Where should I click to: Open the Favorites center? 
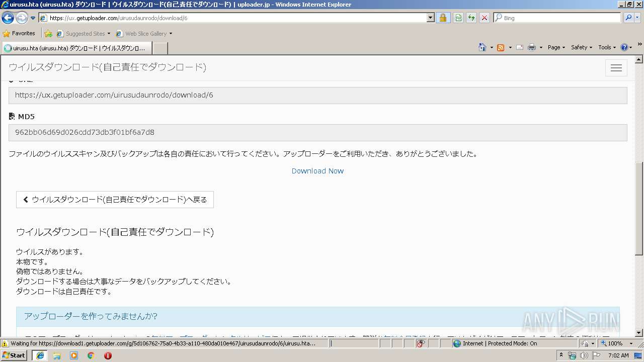tap(19, 33)
